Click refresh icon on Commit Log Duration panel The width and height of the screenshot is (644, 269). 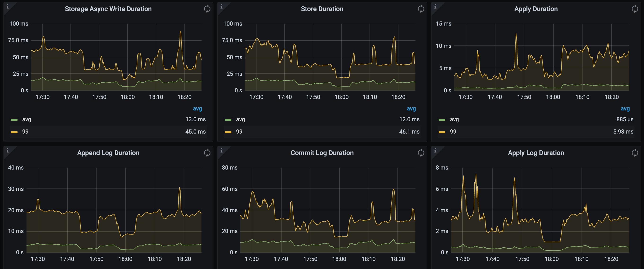(421, 153)
